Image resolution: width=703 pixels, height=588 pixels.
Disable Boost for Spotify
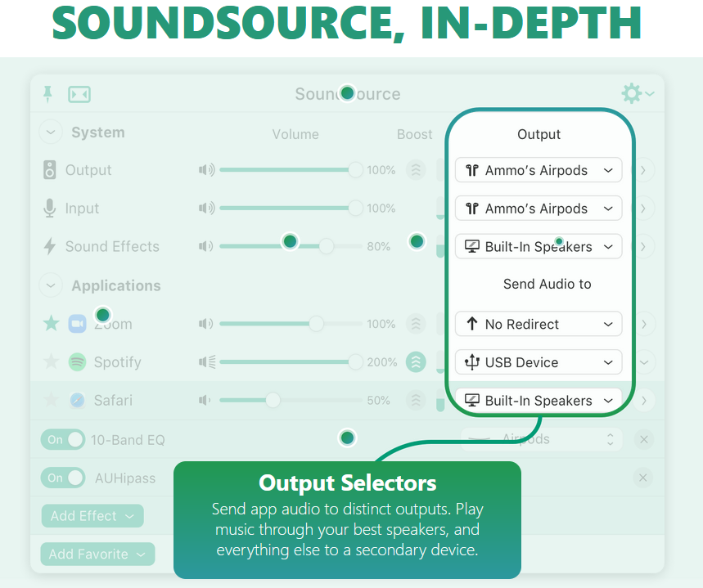(416, 361)
